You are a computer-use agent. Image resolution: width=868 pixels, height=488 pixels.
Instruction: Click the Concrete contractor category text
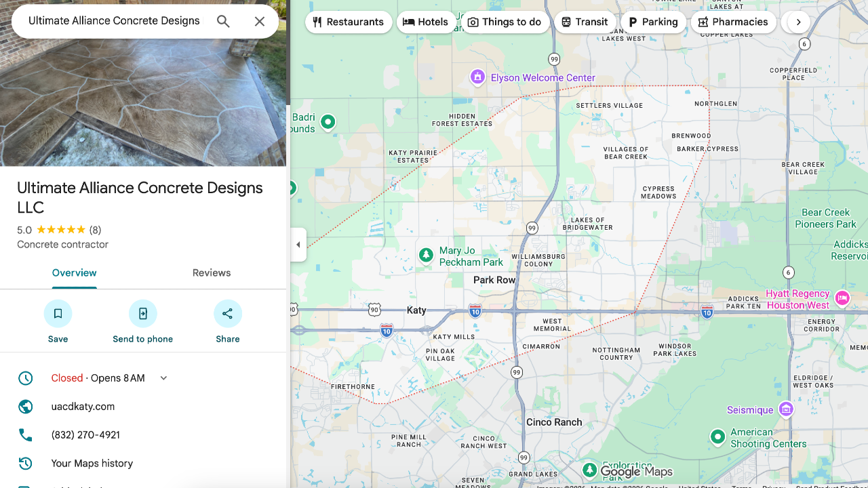click(63, 245)
